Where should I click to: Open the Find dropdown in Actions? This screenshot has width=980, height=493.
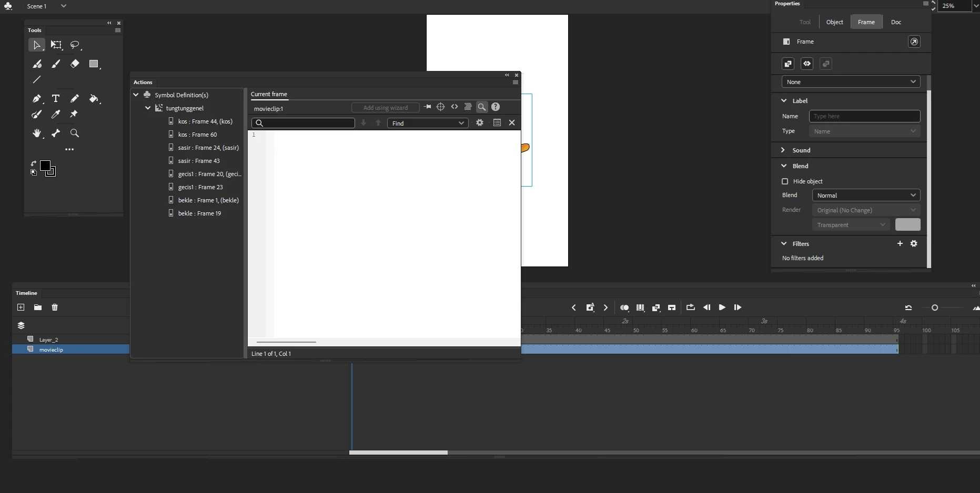[x=428, y=123]
